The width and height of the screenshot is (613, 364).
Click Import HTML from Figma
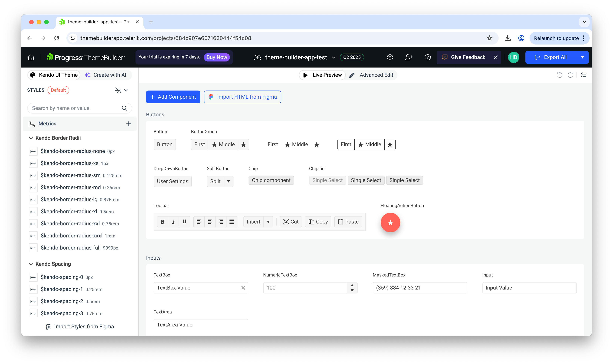(243, 97)
